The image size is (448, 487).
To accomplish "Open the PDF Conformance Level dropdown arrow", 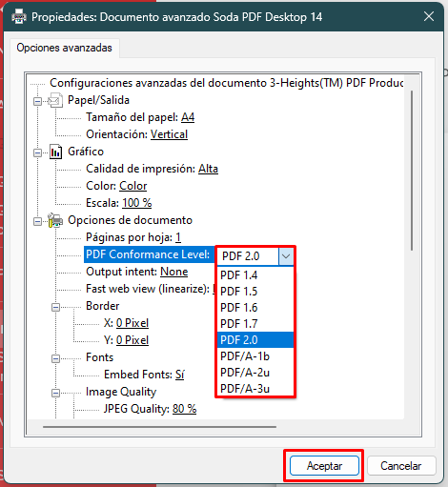I will tap(286, 256).
